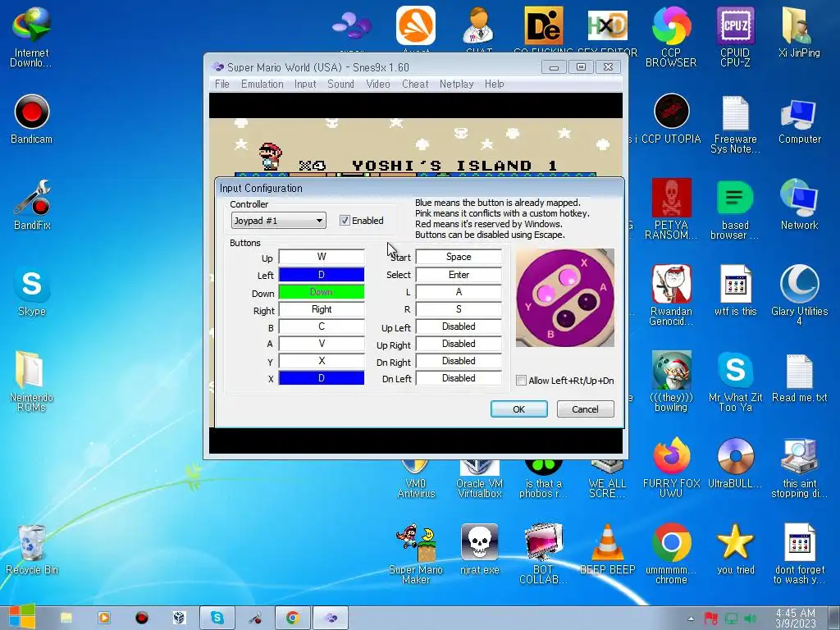Click the L button field showing A
Screen dimensions: 840x630
click(x=459, y=292)
